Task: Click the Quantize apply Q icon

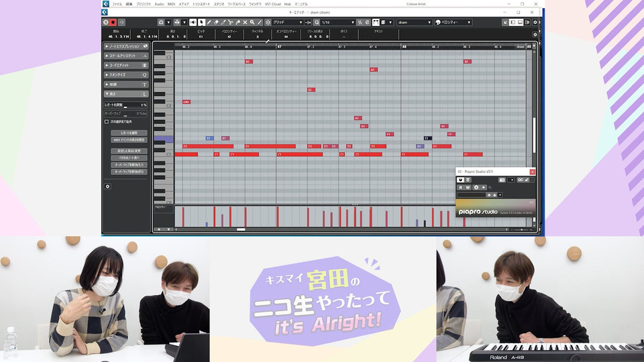Action: (317, 22)
